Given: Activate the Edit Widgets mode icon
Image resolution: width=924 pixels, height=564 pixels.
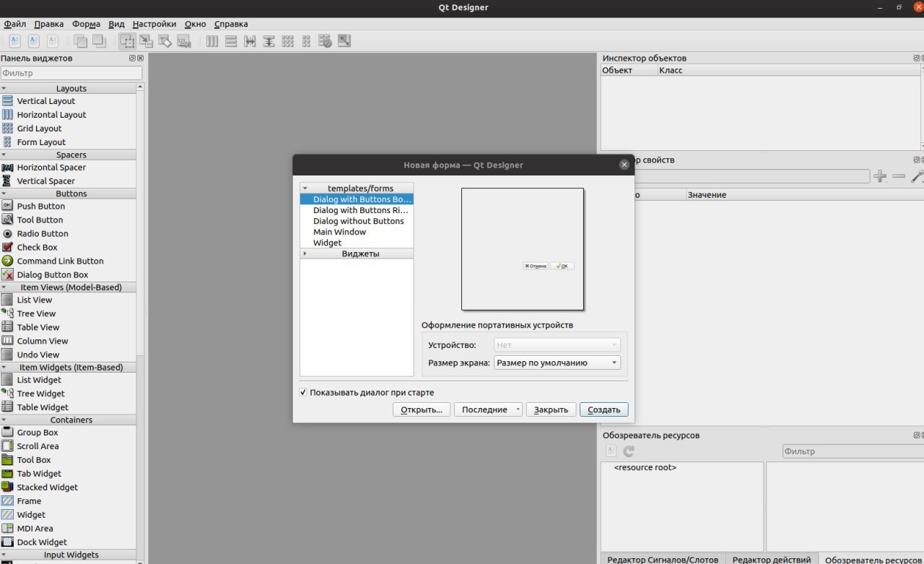Looking at the screenshot, I should (x=127, y=41).
